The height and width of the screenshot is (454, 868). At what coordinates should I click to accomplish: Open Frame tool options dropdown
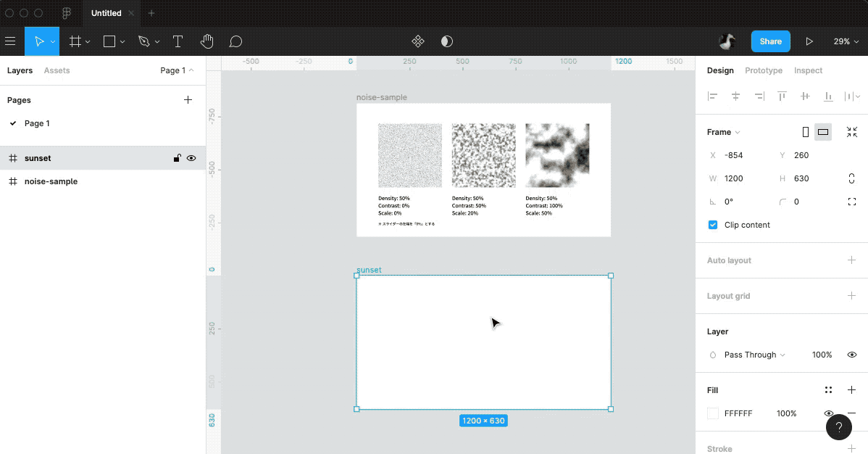click(x=88, y=41)
